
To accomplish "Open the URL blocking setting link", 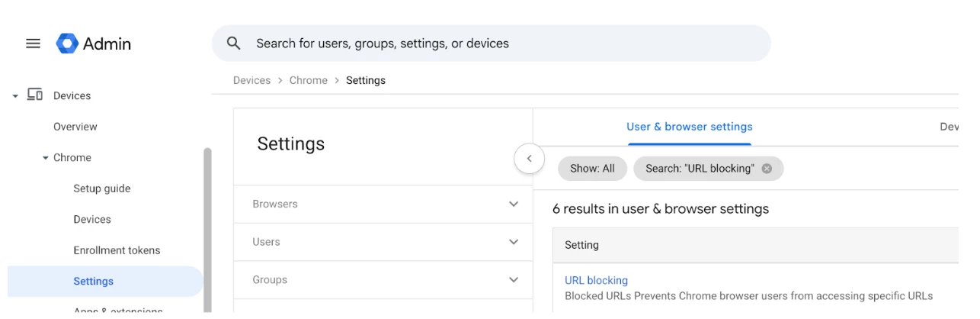I will [596, 280].
